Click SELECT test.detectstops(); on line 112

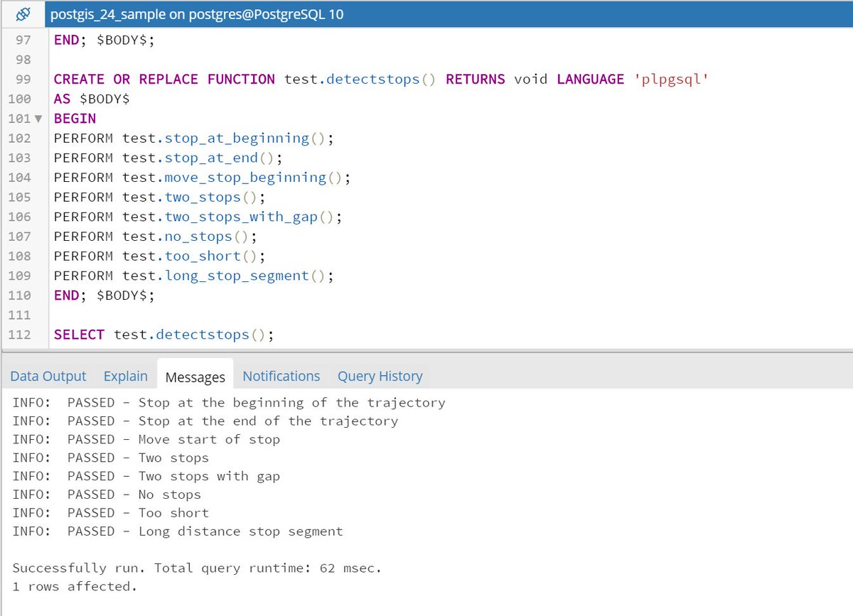coord(163,335)
